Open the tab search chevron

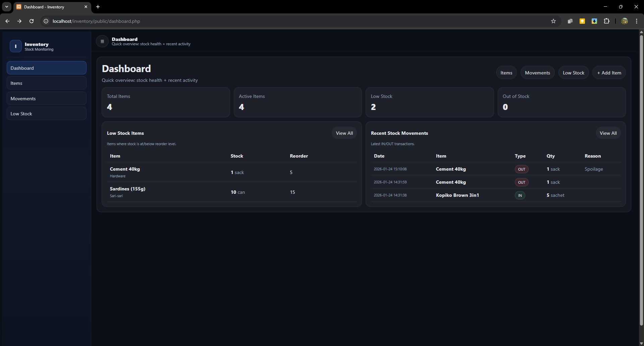coord(6,7)
